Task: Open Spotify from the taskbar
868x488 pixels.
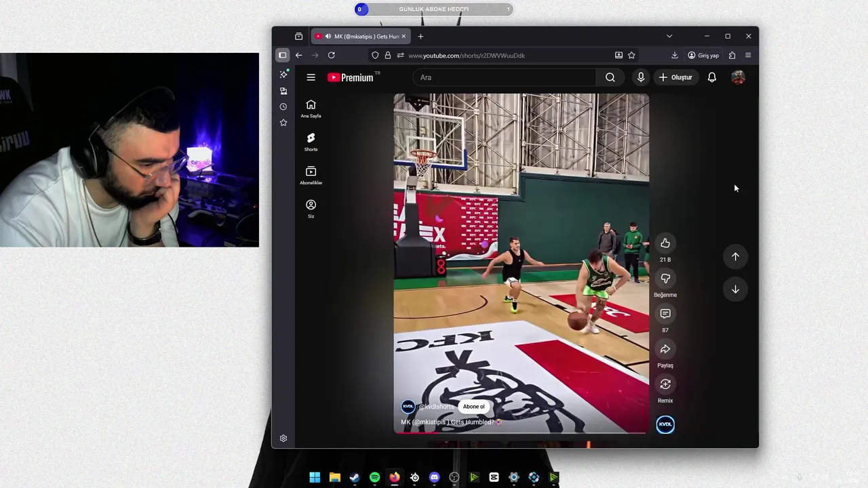Action: coord(374,477)
